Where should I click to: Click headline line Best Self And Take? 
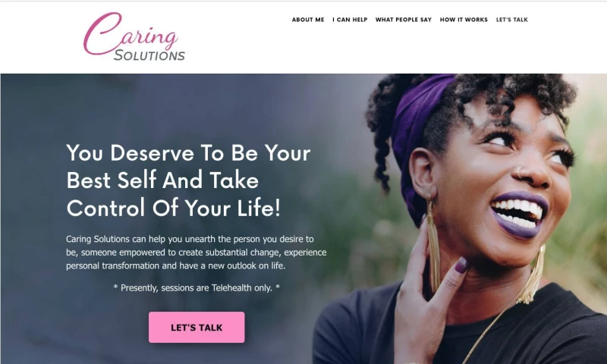click(162, 180)
